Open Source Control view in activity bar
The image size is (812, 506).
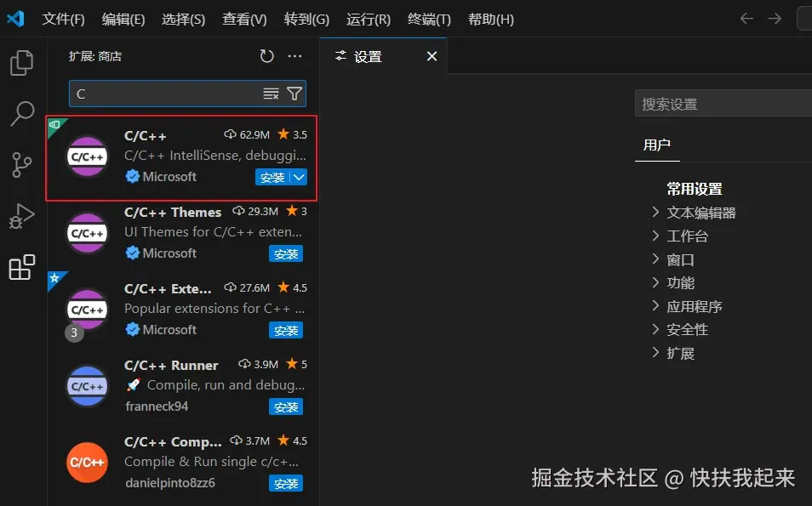coord(22,165)
